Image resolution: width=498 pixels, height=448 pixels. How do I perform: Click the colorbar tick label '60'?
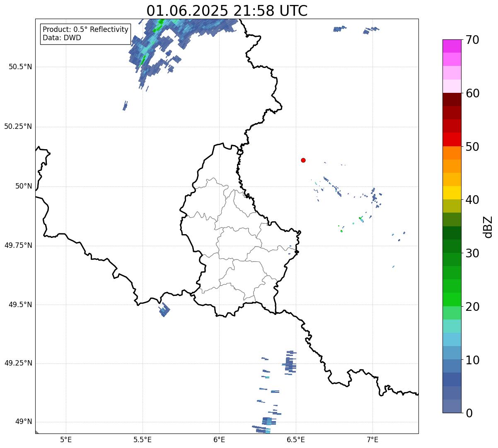coord(473,93)
